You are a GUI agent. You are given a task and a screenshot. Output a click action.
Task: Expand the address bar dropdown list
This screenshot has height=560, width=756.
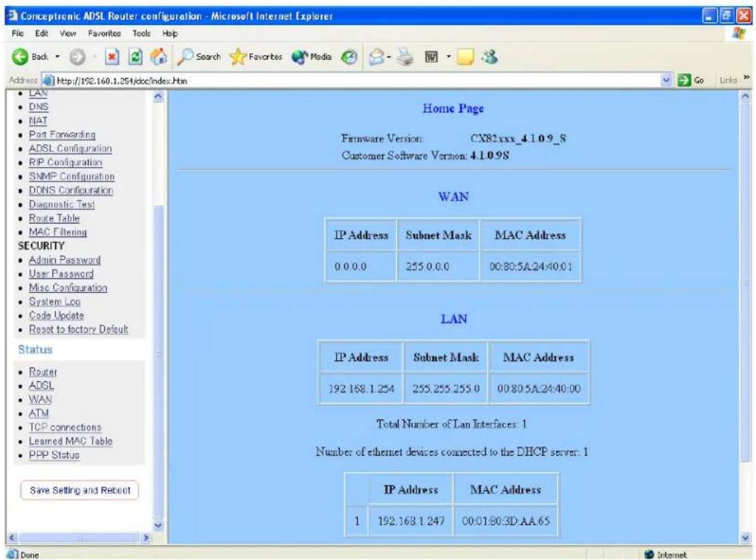click(x=666, y=80)
